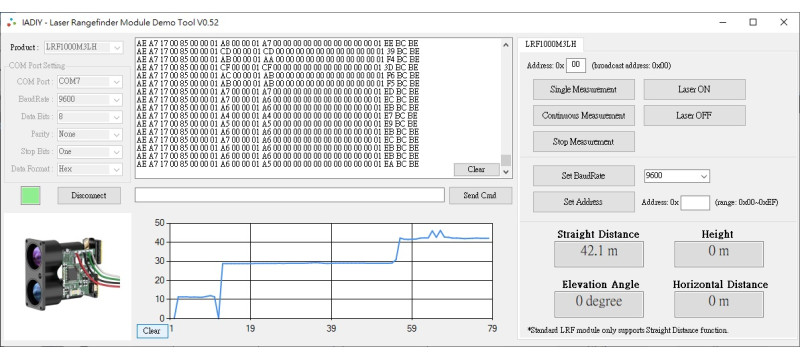
Task: Expand the Data Format Hex dropdown
Action: (90, 169)
